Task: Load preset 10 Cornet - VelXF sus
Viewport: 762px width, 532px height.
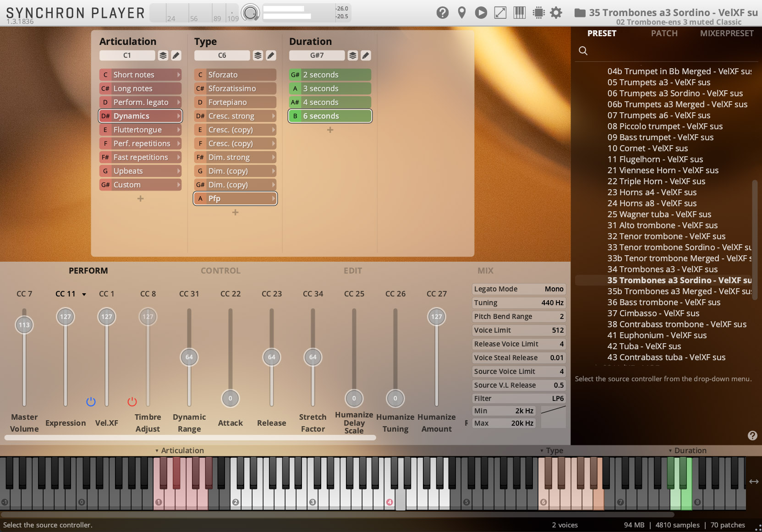Action: tap(647, 148)
